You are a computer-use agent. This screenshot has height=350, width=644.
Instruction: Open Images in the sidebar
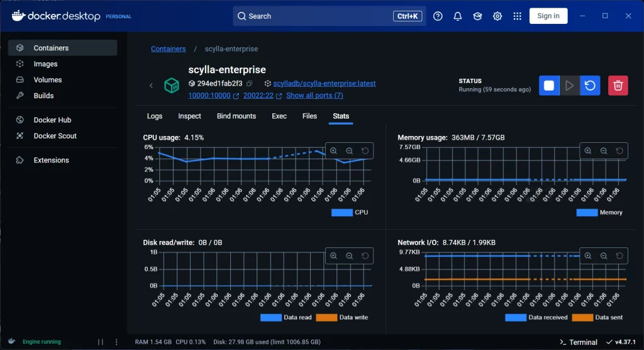(62, 64)
